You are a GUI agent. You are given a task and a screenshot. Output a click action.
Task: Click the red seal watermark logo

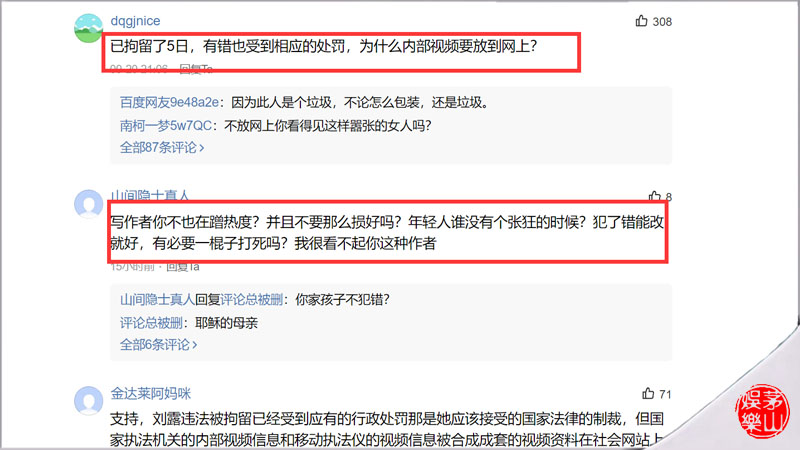point(762,411)
